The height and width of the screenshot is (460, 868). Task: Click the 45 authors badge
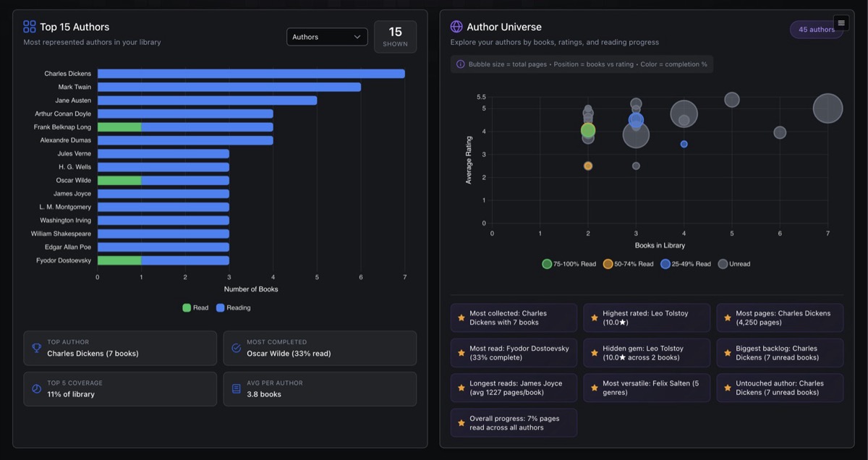[x=816, y=30]
